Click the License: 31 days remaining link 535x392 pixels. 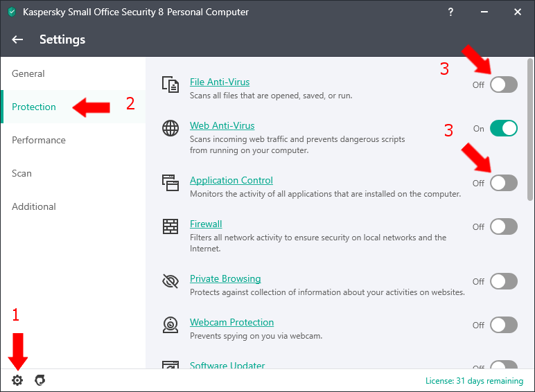click(474, 381)
